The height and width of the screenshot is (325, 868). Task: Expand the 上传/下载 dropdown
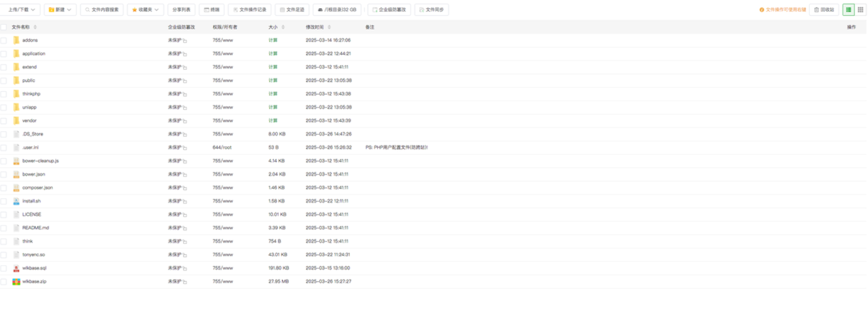click(x=22, y=10)
